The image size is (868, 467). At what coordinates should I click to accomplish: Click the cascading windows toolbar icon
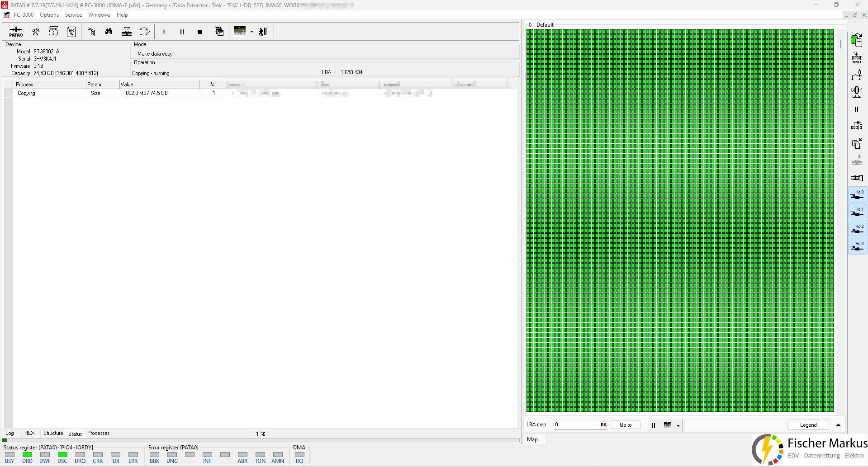coord(219,32)
